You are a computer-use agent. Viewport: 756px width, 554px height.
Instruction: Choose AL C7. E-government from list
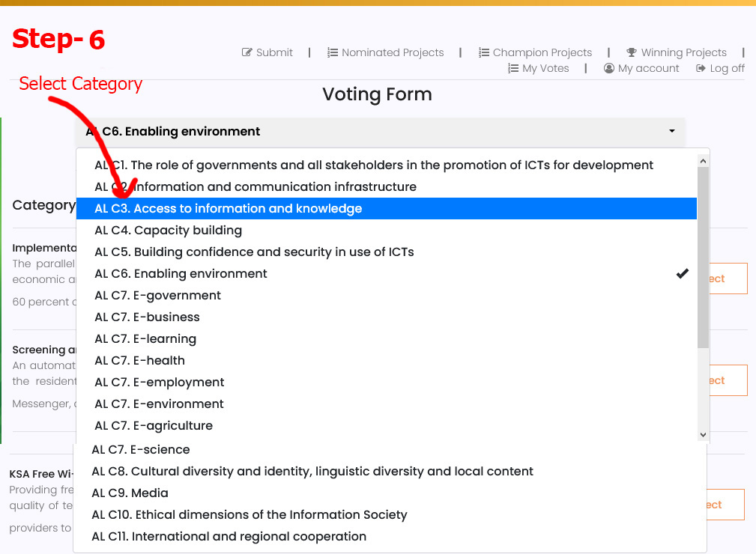(386, 295)
